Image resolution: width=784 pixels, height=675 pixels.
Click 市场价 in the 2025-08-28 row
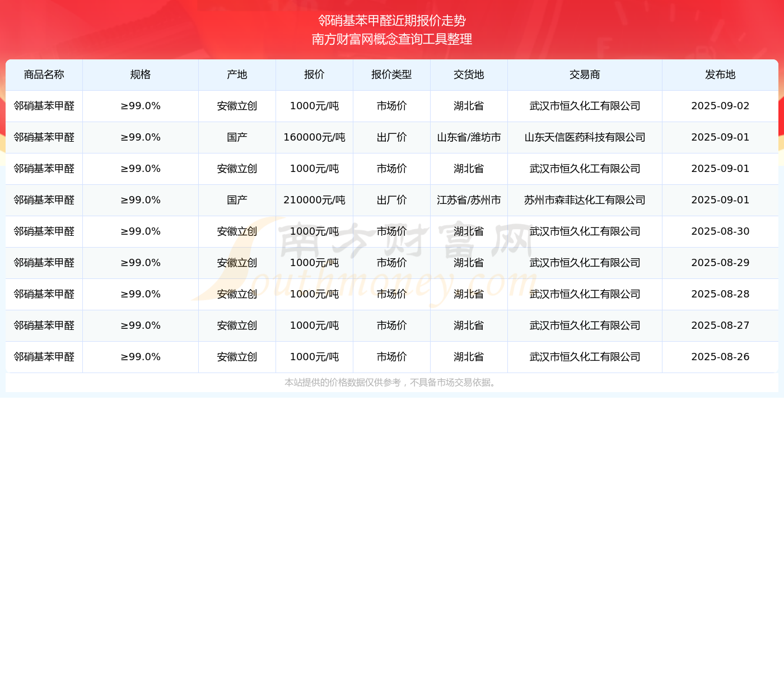(391, 294)
